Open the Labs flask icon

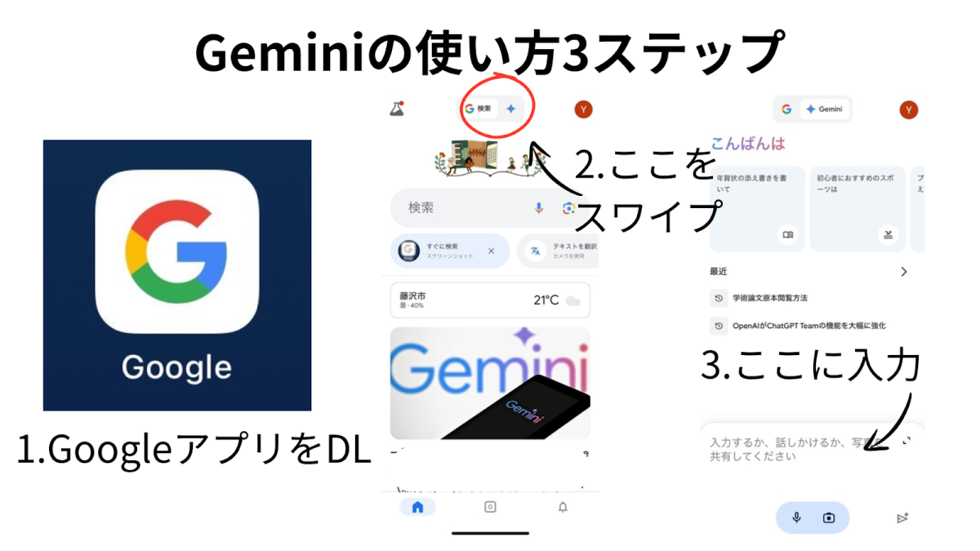[397, 109]
